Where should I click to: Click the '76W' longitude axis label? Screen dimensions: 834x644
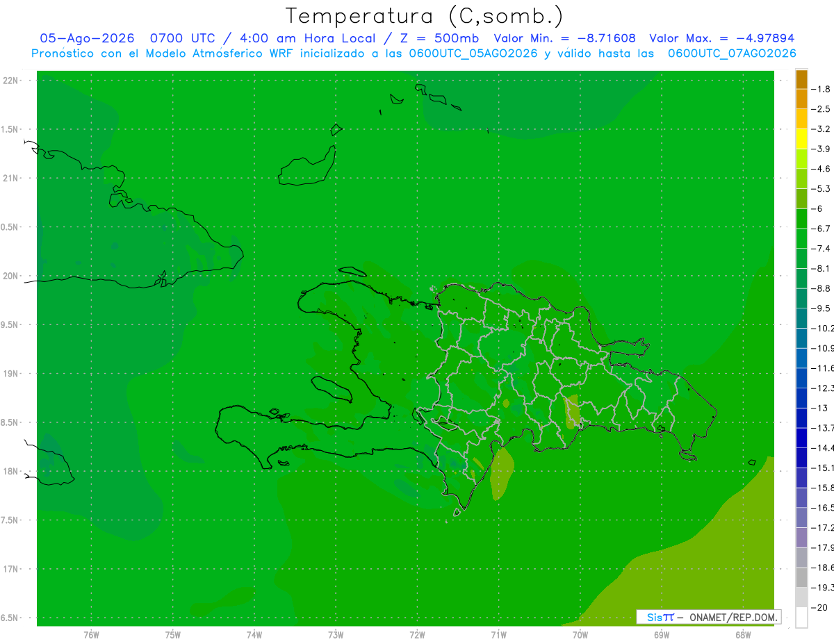click(x=91, y=635)
